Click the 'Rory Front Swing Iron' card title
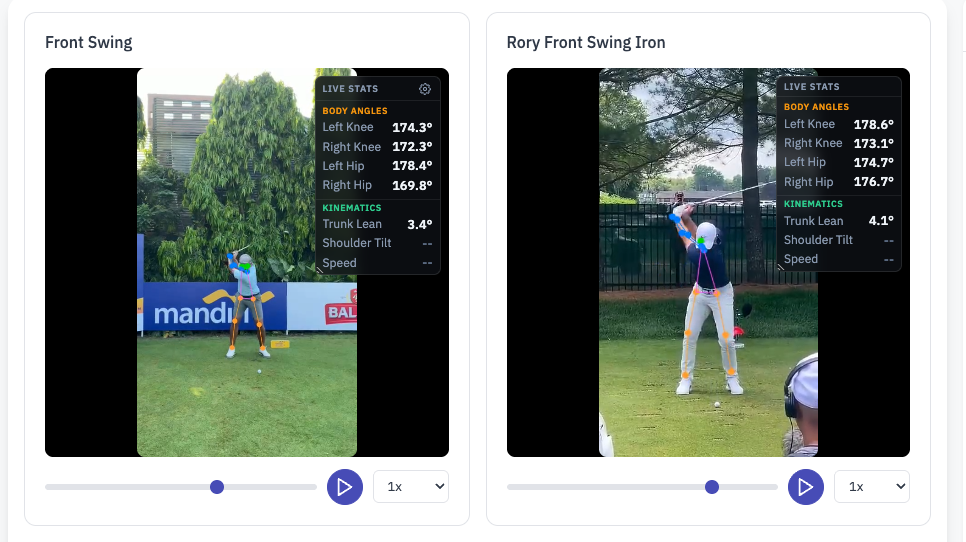Screen dimensions: 966x542 (586, 42)
